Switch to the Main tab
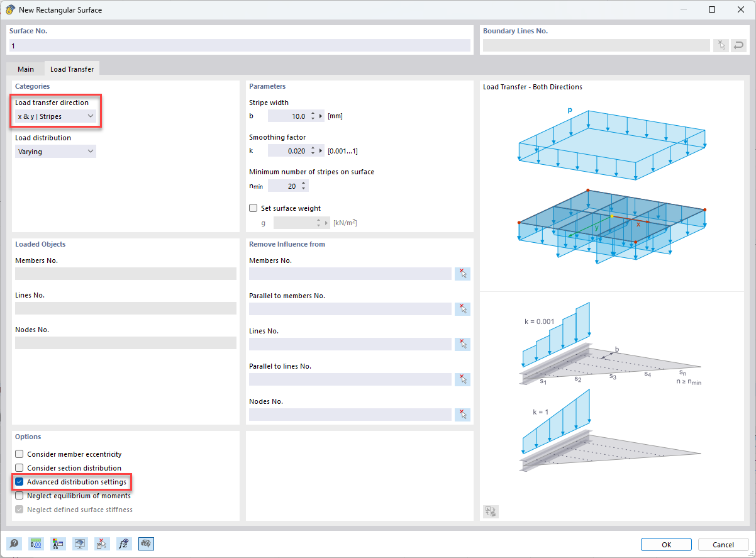 pos(26,69)
